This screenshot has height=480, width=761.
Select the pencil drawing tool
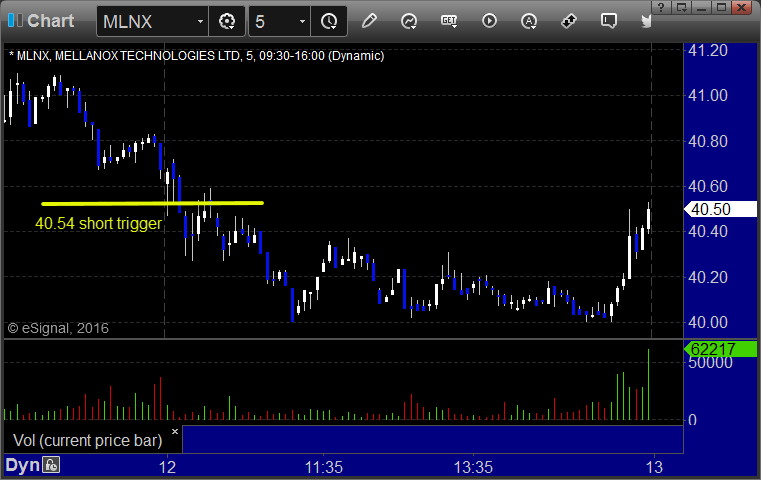click(x=369, y=21)
